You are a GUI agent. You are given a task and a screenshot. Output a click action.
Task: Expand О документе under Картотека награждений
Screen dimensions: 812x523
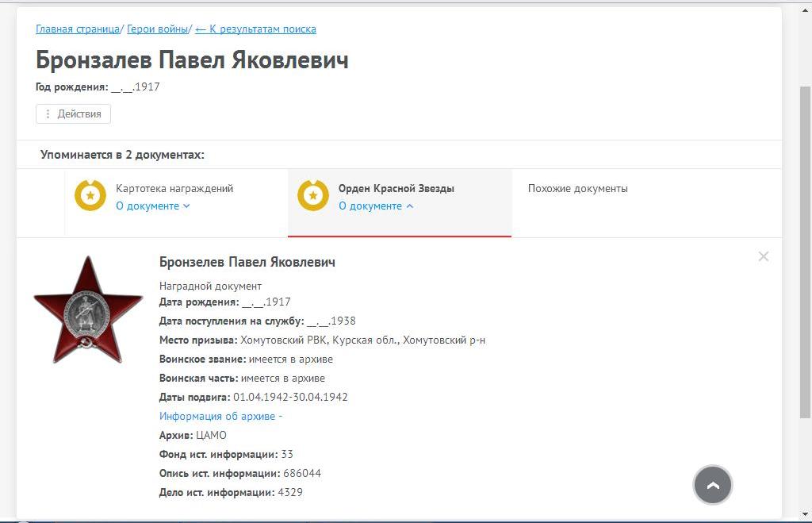tap(153, 206)
